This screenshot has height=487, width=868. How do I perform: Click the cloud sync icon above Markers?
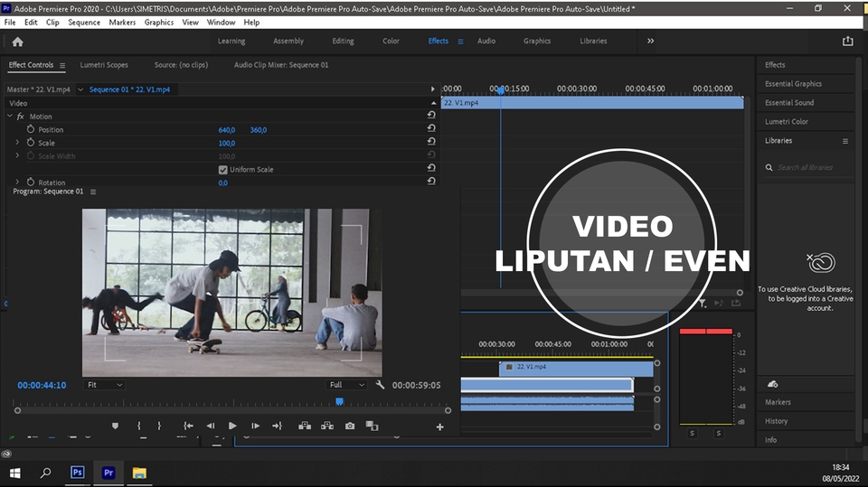coord(773,384)
